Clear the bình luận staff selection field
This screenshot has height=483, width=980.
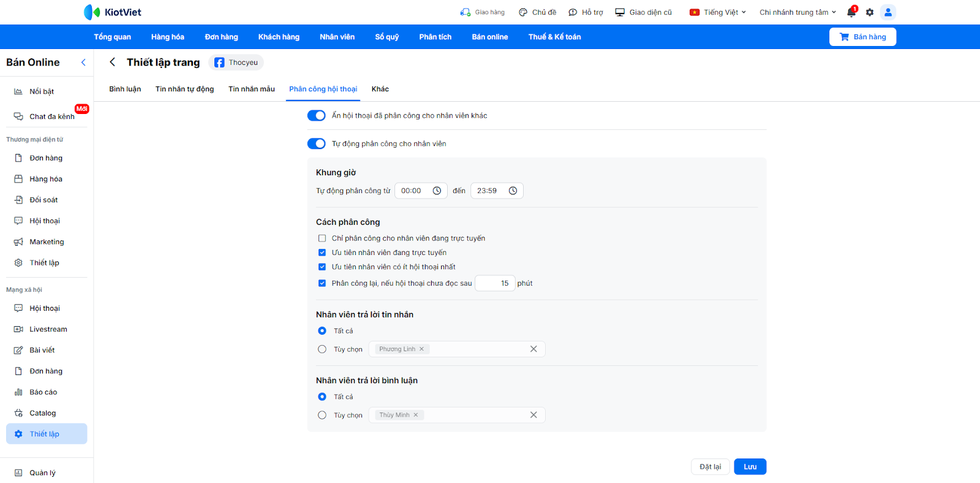[x=533, y=415]
